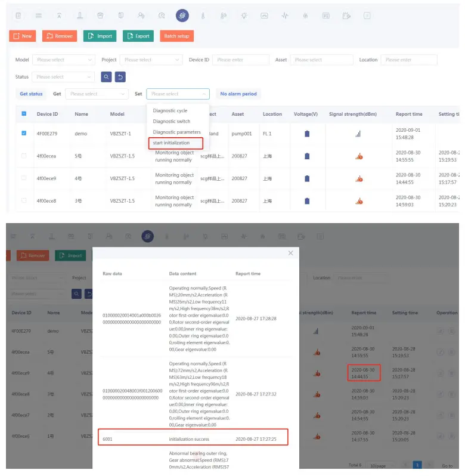
Task: Check the box for device 4f00ece9
Action: pyautogui.click(x=24, y=178)
